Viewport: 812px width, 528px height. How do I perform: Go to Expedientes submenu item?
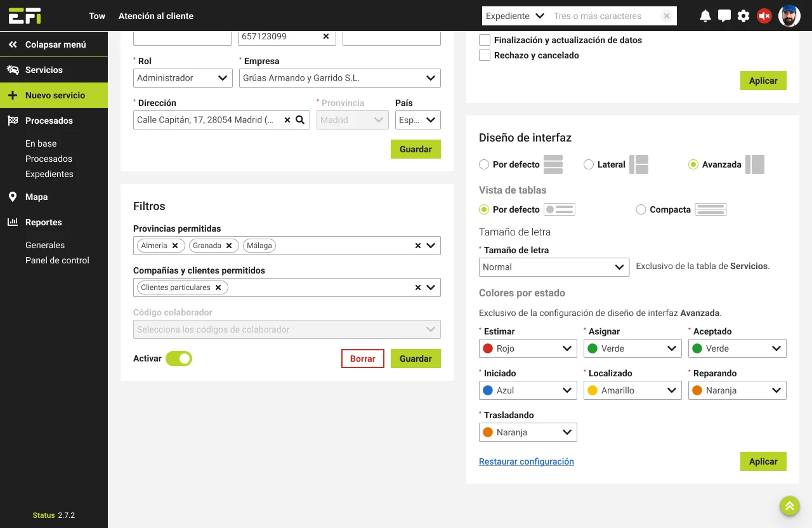point(49,174)
